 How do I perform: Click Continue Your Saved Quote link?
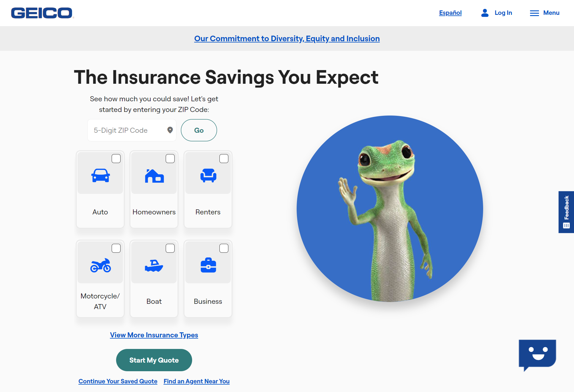pyautogui.click(x=118, y=381)
